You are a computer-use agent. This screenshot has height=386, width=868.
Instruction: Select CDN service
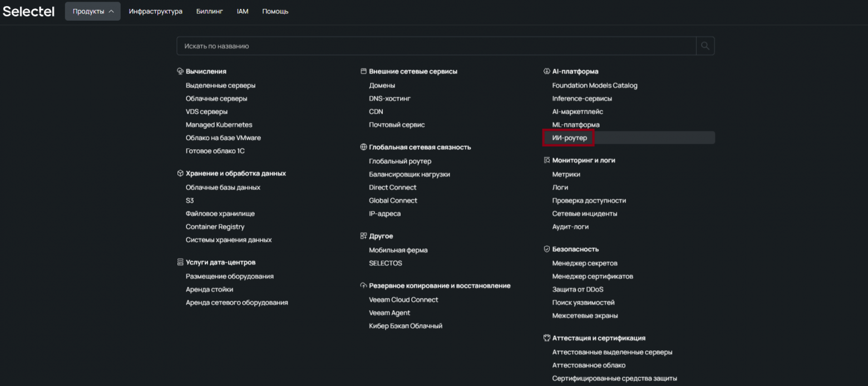coord(376,111)
